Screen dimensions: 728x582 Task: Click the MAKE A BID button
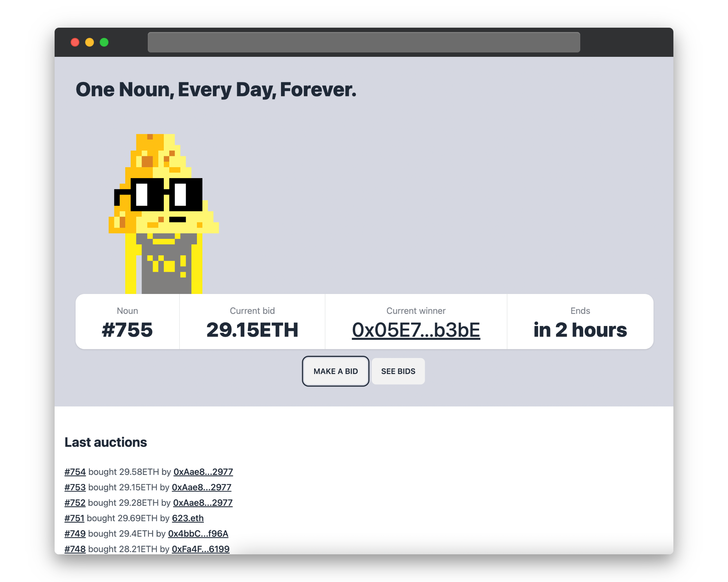335,371
